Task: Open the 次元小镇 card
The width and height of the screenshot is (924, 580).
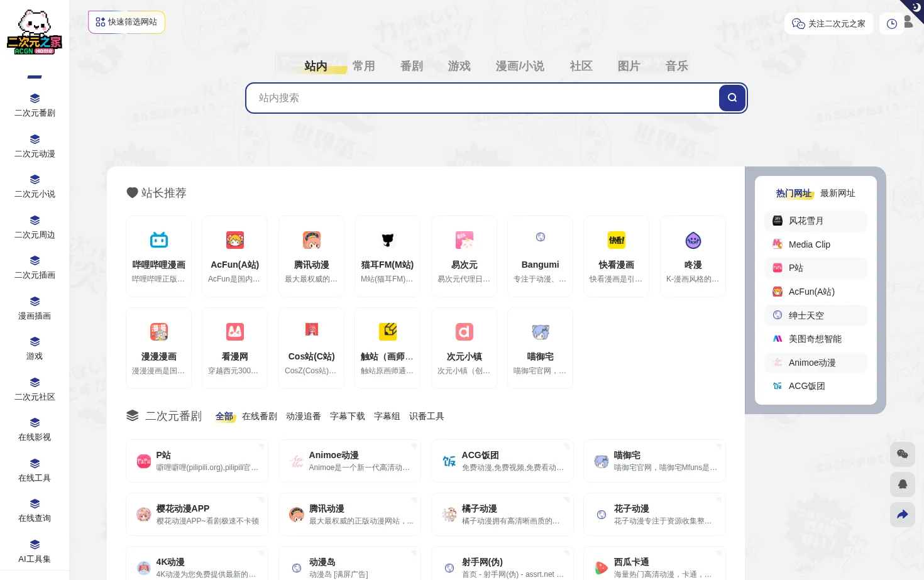Action: 464,348
